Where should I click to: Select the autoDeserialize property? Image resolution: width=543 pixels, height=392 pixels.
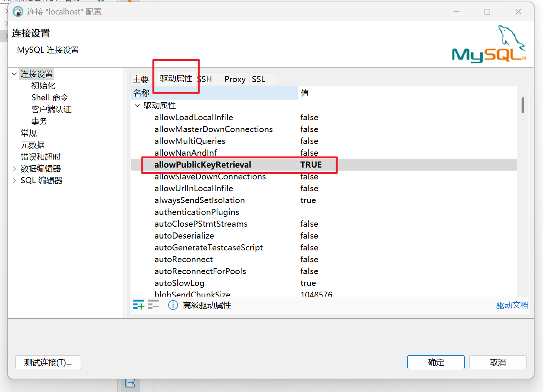184,236
